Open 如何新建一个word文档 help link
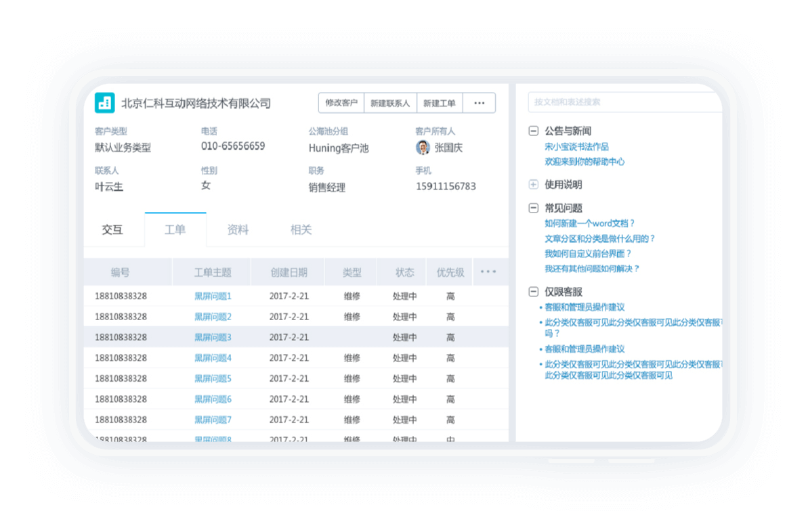Image resolution: width=806 pixels, height=532 pixels. tap(589, 223)
